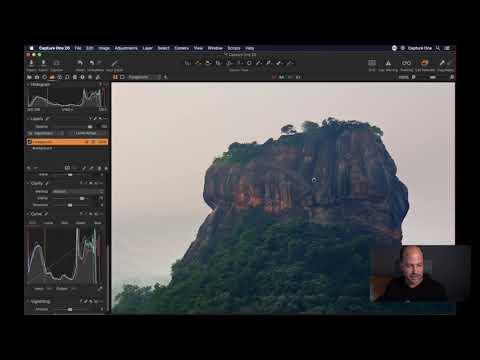The height and width of the screenshot is (360, 480).
Task: Click the plus icon beside the viewer layer dropdown
Action: pos(165,77)
